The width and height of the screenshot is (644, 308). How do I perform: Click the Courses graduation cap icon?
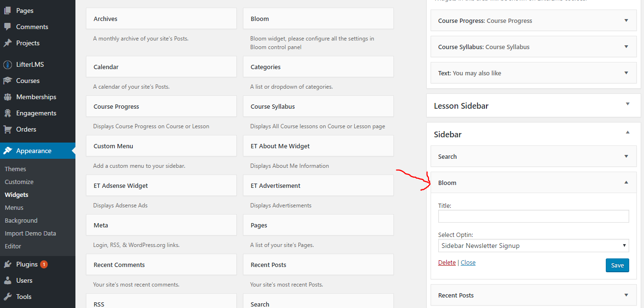click(x=8, y=81)
